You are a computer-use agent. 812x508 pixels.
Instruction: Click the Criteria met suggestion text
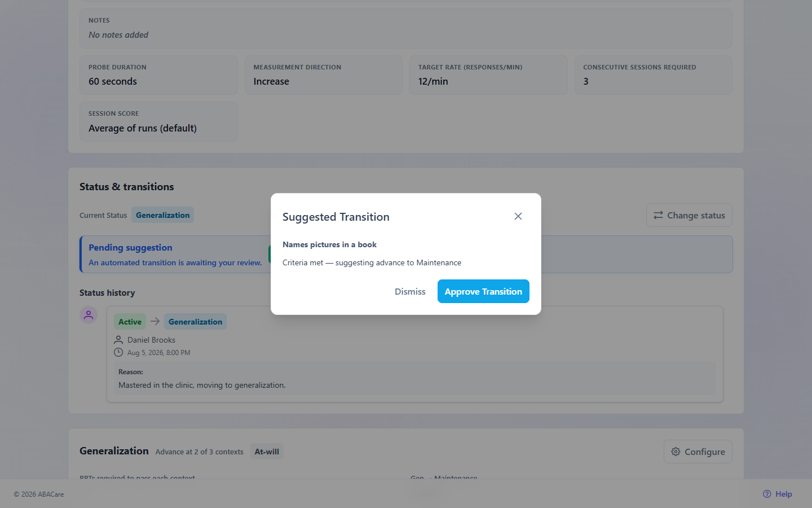(x=372, y=262)
